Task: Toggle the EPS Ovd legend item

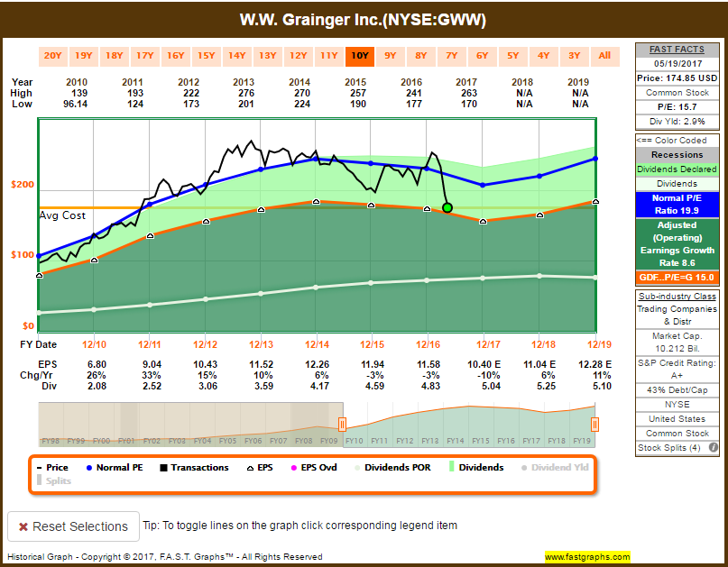Action: (314, 468)
